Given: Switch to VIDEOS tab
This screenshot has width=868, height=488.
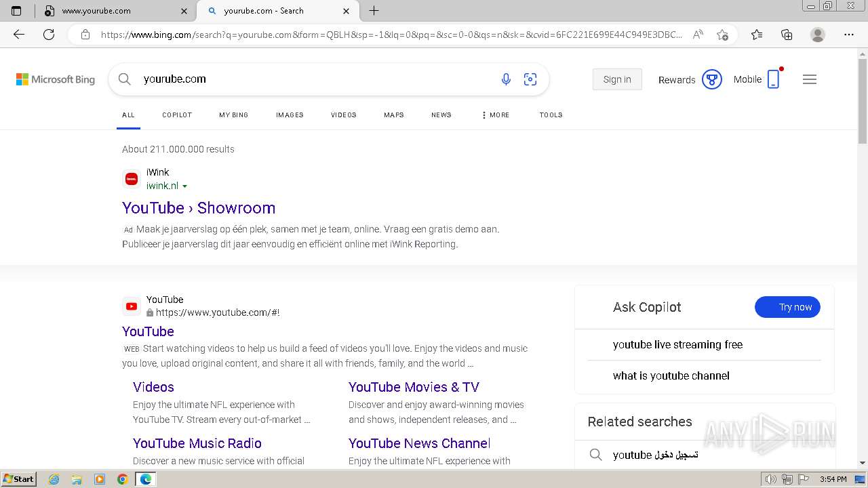Looking at the screenshot, I should tap(344, 115).
